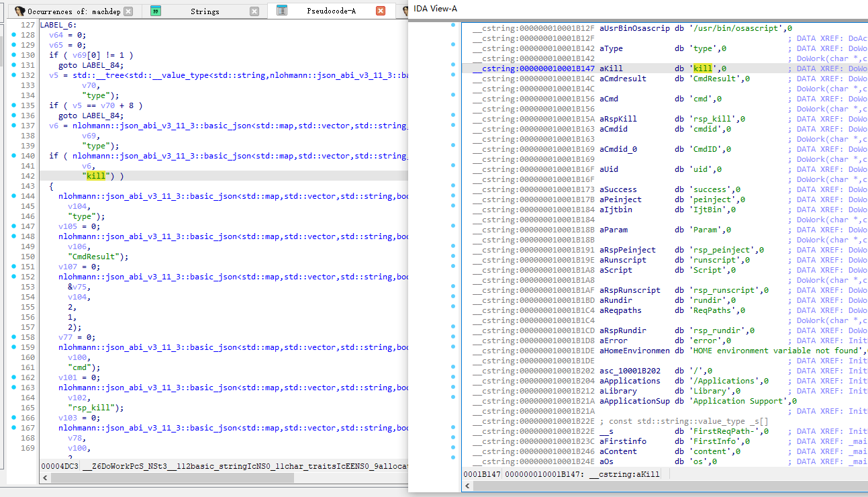This screenshot has height=497, width=868.
Task: Close the Pseudocode-A tab with red X
Action: [x=381, y=11]
